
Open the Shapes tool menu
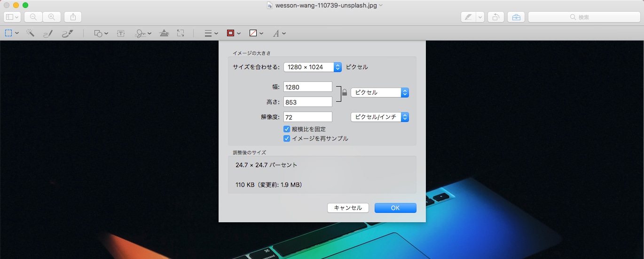pyautogui.click(x=101, y=33)
